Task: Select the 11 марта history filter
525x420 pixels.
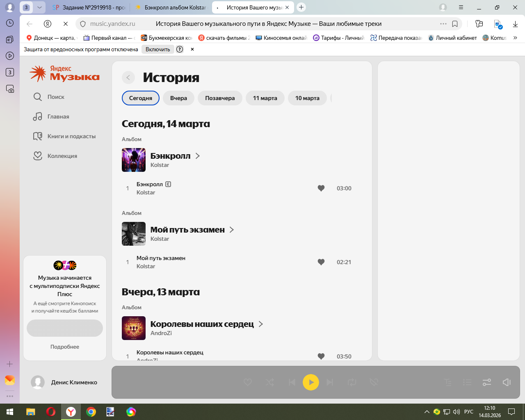Action: point(265,98)
